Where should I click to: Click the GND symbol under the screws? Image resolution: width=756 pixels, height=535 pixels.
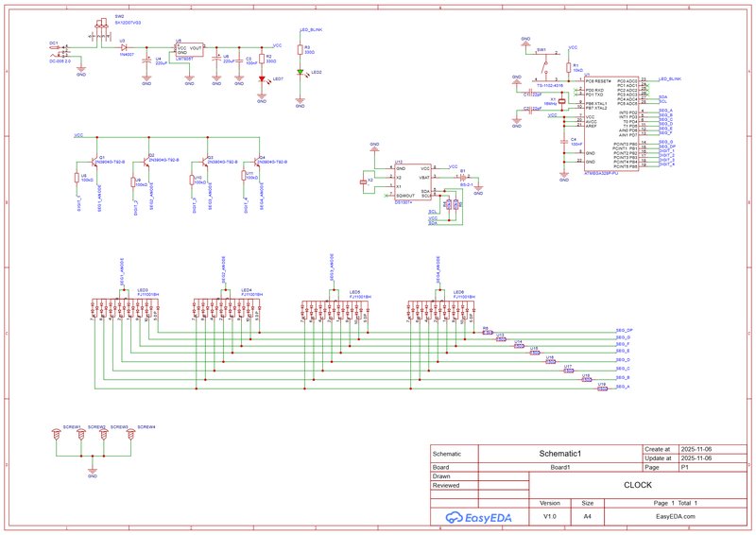click(x=93, y=472)
